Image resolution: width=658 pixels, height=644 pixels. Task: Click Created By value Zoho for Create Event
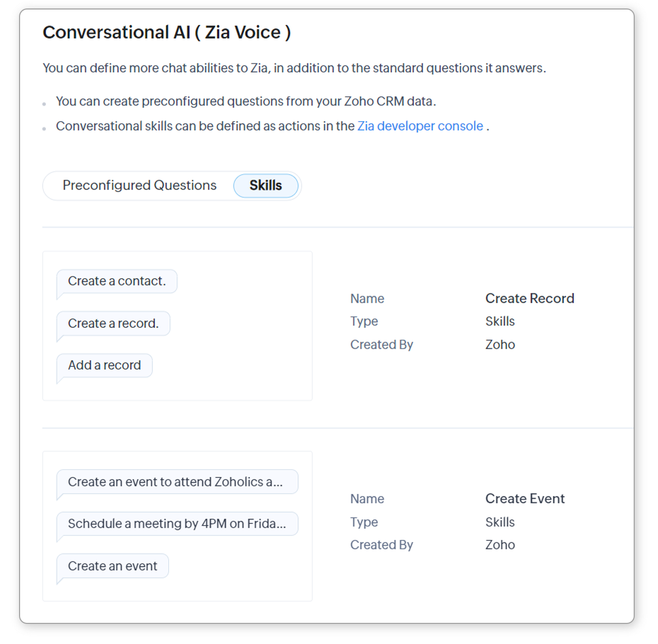pos(500,545)
